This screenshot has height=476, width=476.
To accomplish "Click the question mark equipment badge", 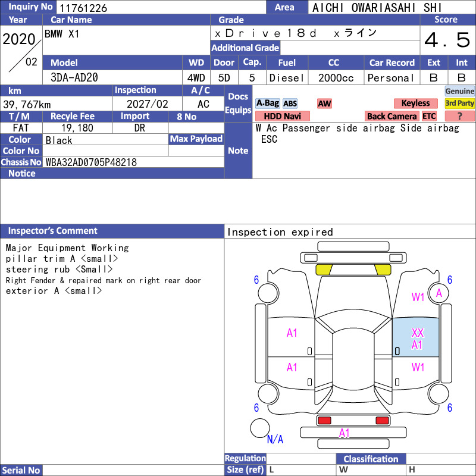I will pyautogui.click(x=459, y=116).
